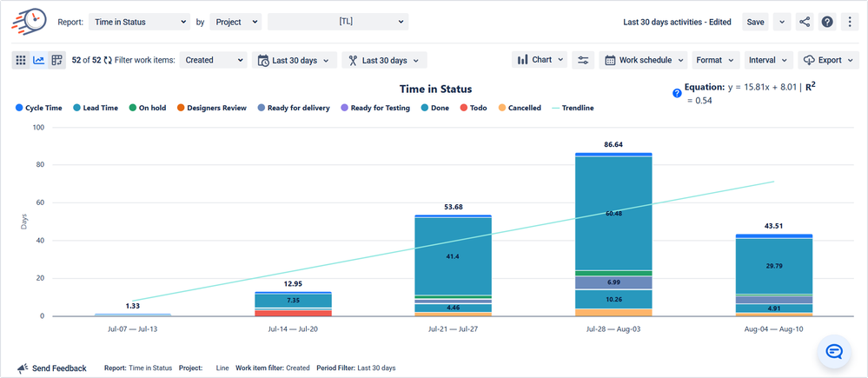Toggle Cycle Time legend series
This screenshot has height=378, width=868.
[39, 108]
